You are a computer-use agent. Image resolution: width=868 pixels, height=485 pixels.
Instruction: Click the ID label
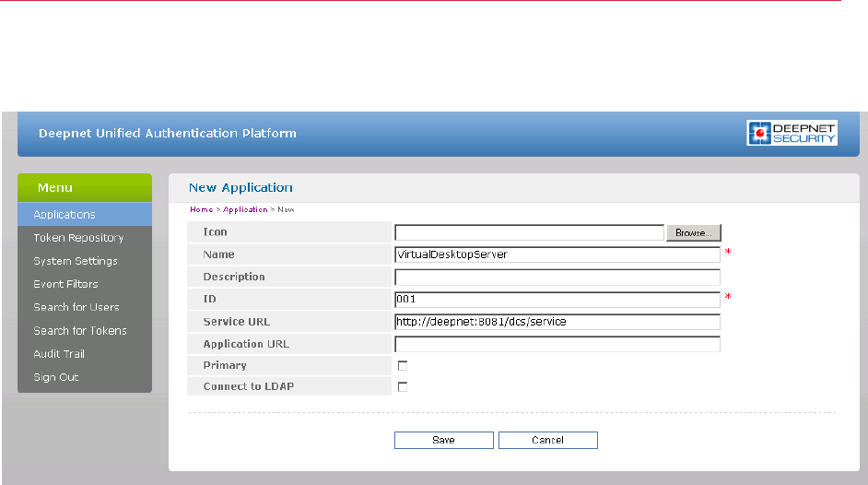click(x=210, y=299)
